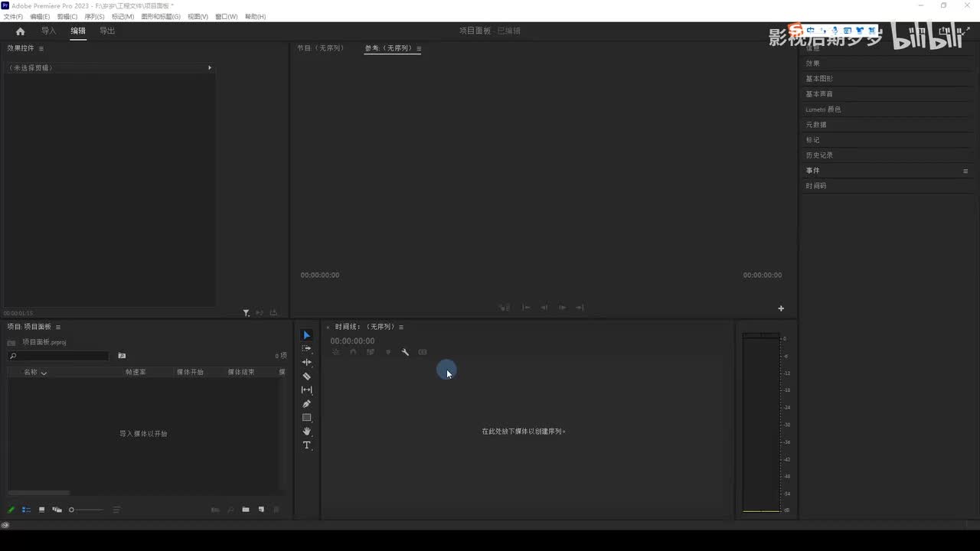Open the 视图(V) menu
This screenshot has height=551, width=980.
coord(198,16)
